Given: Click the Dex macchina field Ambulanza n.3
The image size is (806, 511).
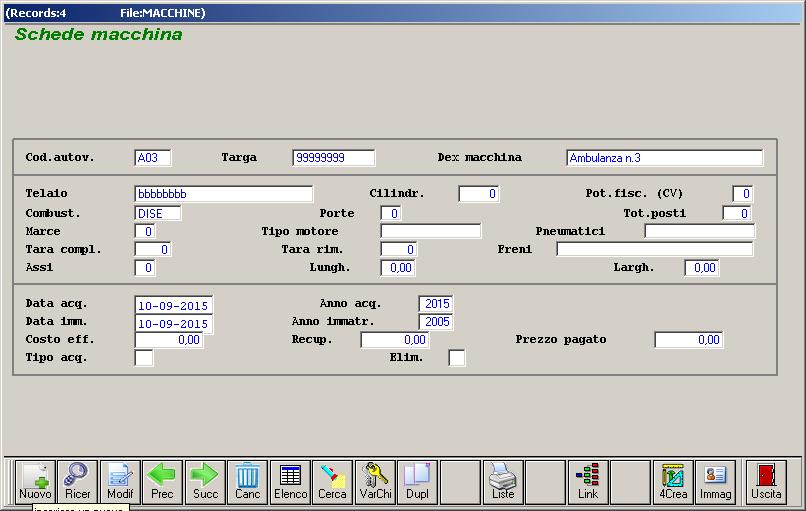Looking at the screenshot, I should pyautogui.click(x=665, y=158).
